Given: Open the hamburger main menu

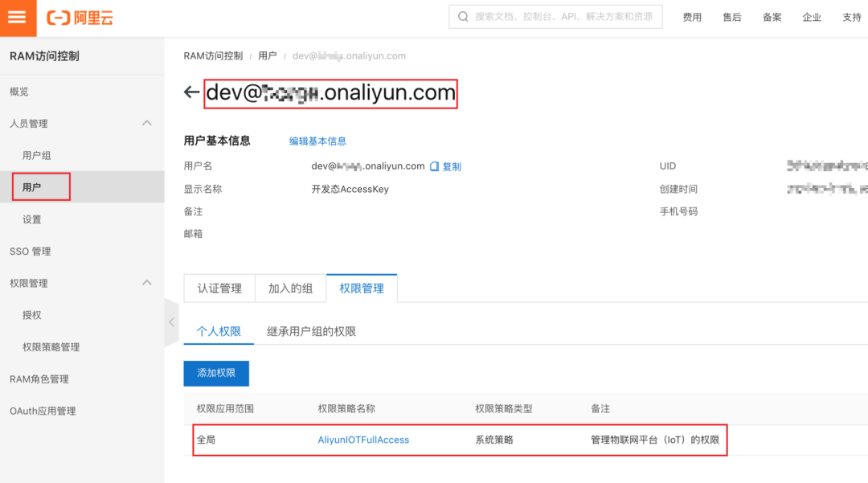Looking at the screenshot, I should pyautogui.click(x=18, y=18).
